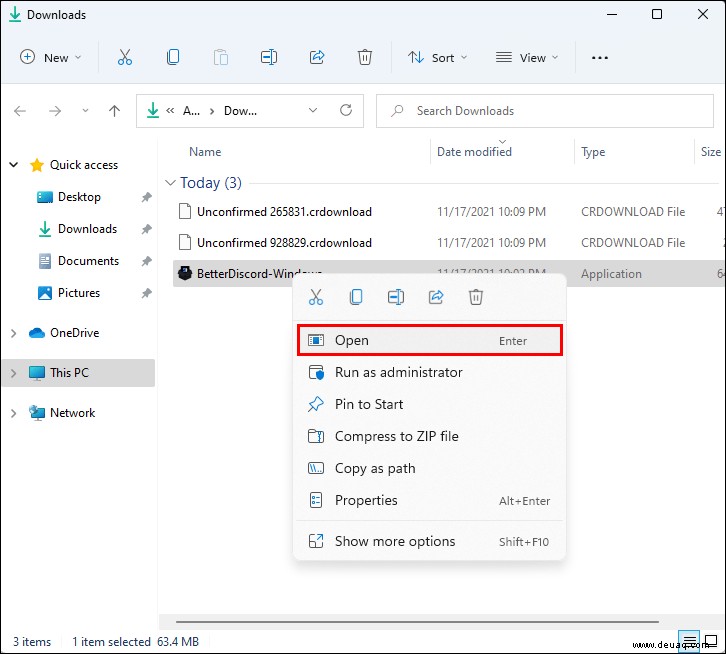Viewport: 726px width, 654px height.
Task: Open Downloads in Quick access
Action: pos(87,229)
